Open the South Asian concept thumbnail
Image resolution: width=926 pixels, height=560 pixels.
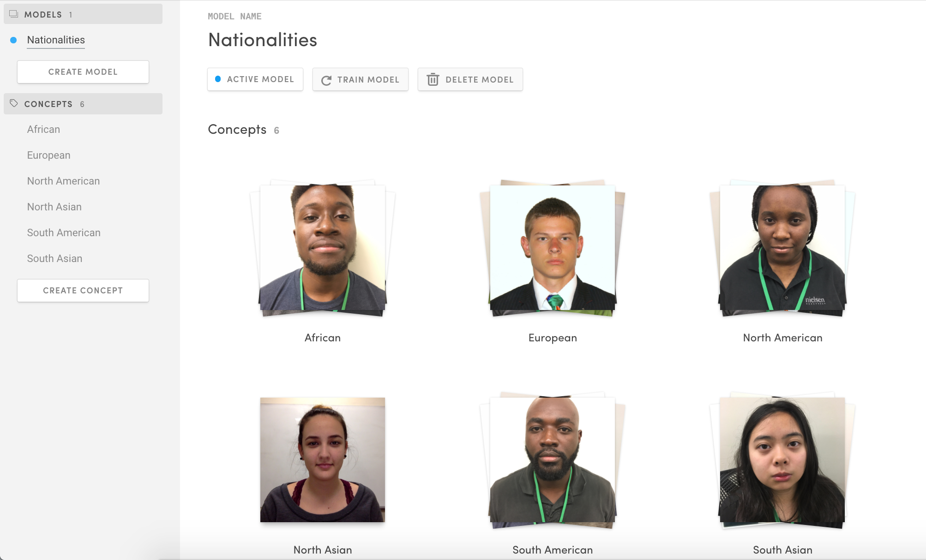(x=782, y=460)
